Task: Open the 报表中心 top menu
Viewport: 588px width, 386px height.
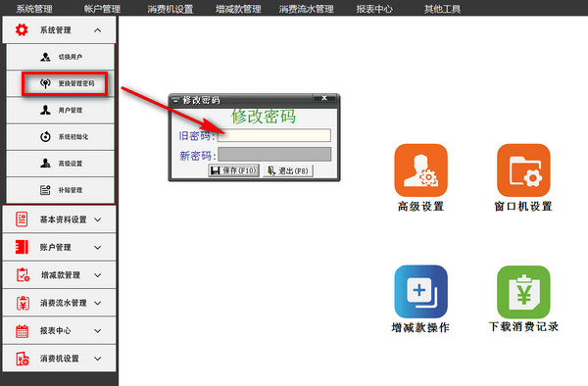Action: (374, 9)
